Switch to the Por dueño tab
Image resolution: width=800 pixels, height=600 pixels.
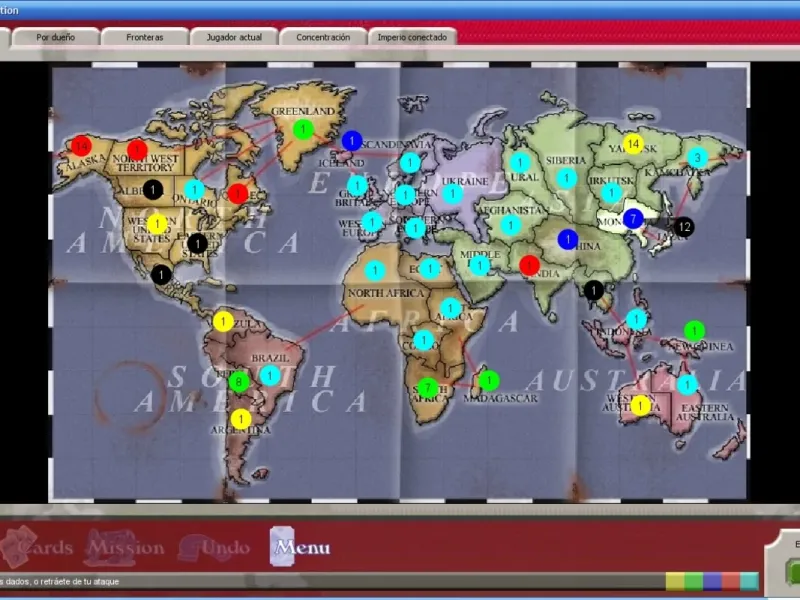pyautogui.click(x=56, y=37)
